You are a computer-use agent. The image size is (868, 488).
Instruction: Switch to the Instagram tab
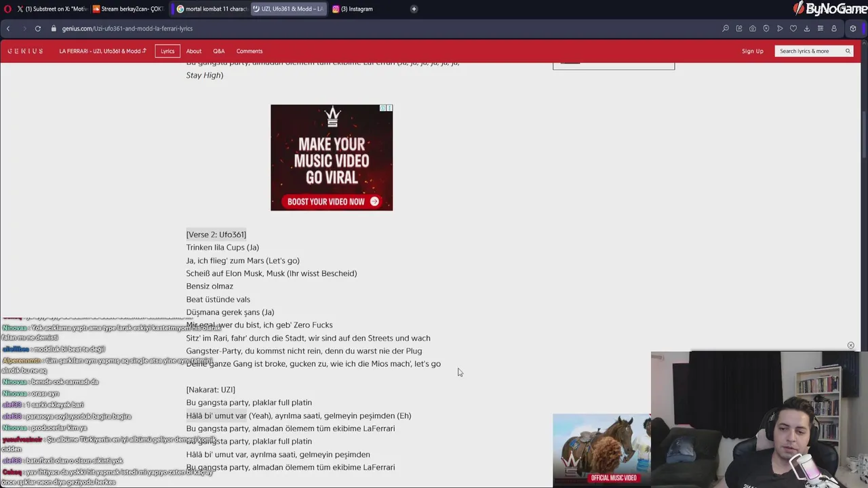353,9
